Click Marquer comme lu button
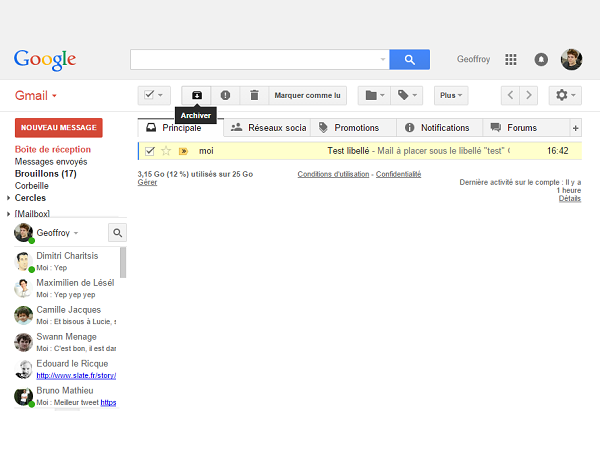 tap(307, 95)
